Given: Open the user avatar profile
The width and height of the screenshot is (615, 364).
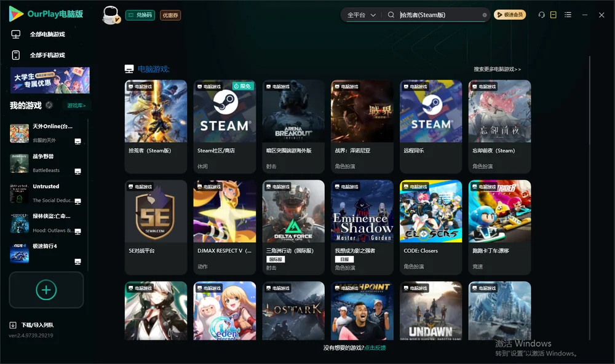Looking at the screenshot, I should (x=111, y=15).
